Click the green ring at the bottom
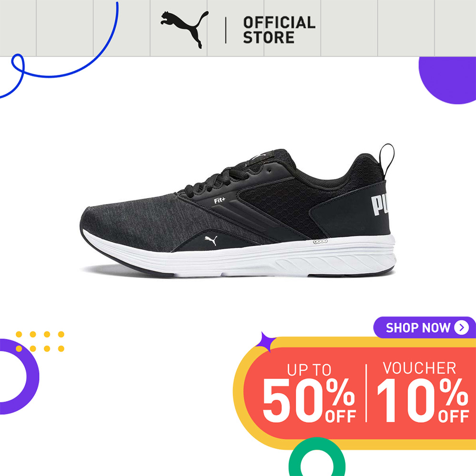 pyautogui.click(x=317, y=456)
